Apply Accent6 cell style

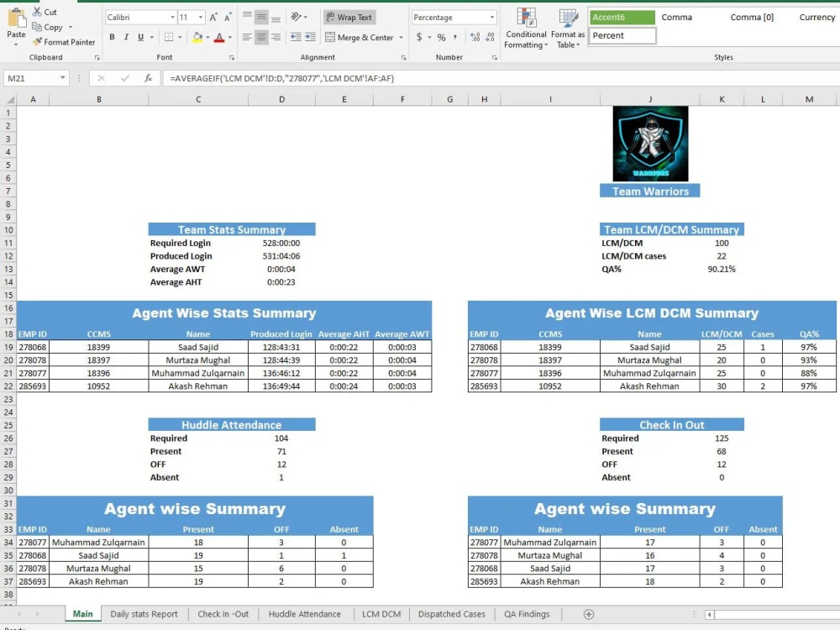(x=622, y=17)
